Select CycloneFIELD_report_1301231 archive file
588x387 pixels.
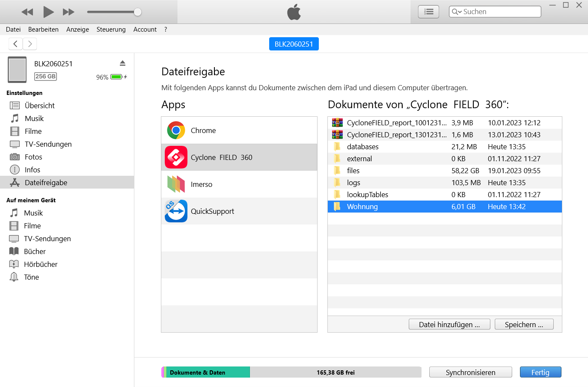click(445, 135)
